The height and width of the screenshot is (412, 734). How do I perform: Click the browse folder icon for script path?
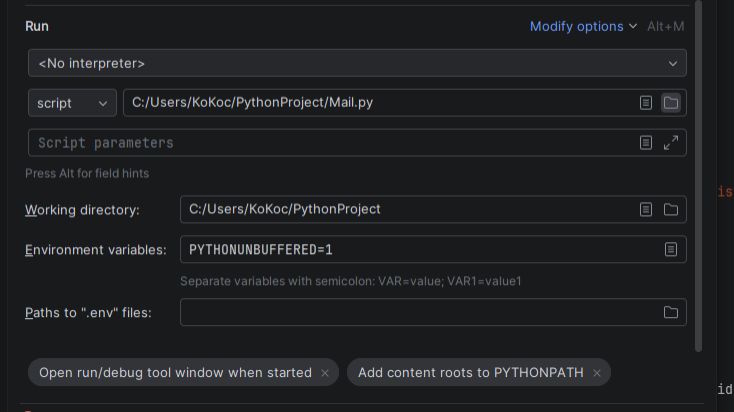coord(671,103)
